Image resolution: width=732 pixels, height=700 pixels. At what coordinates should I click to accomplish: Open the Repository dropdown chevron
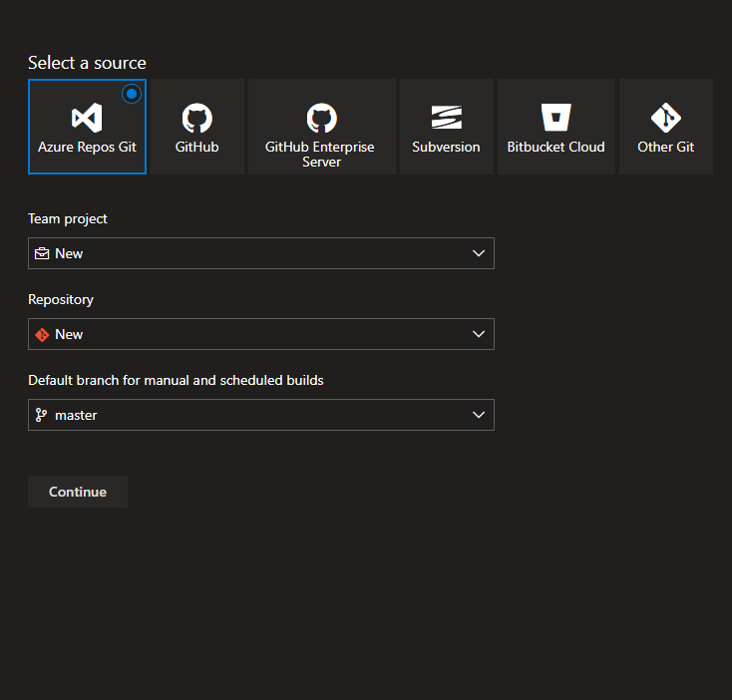coord(479,334)
